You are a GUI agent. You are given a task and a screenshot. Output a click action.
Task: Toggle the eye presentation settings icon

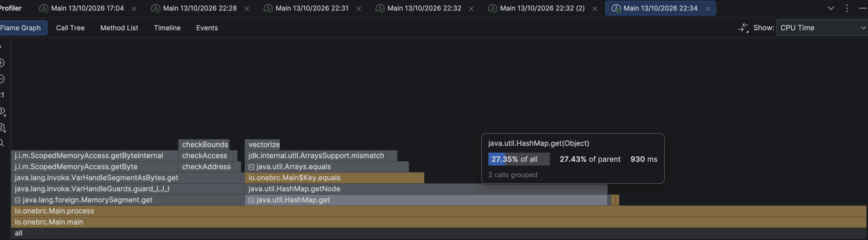click(2, 111)
